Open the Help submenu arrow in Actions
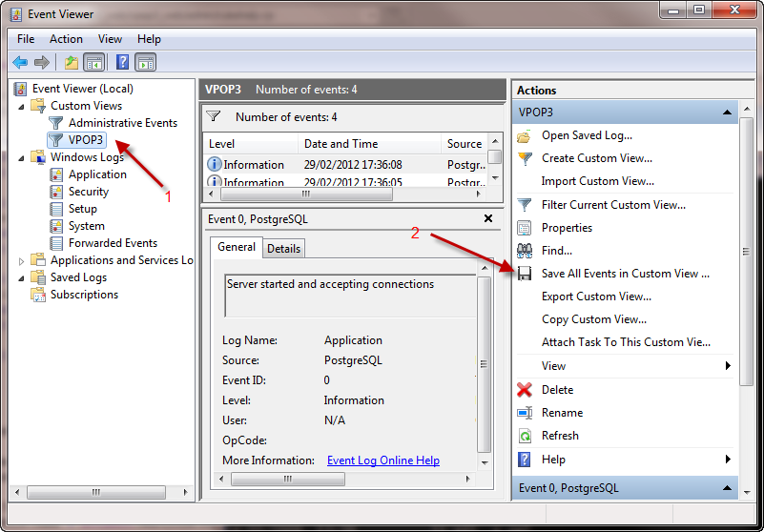Image resolution: width=764 pixels, height=532 pixels. pos(728,460)
